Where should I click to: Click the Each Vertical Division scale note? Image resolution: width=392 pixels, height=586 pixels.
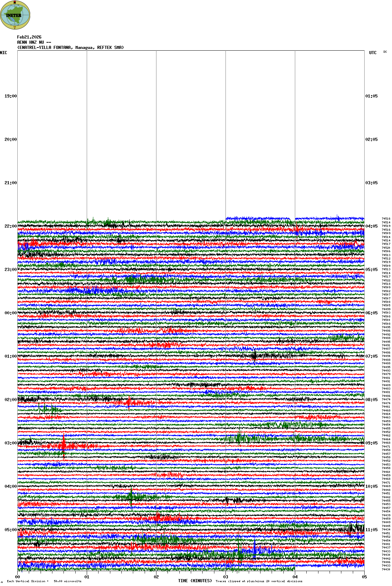[44, 581]
